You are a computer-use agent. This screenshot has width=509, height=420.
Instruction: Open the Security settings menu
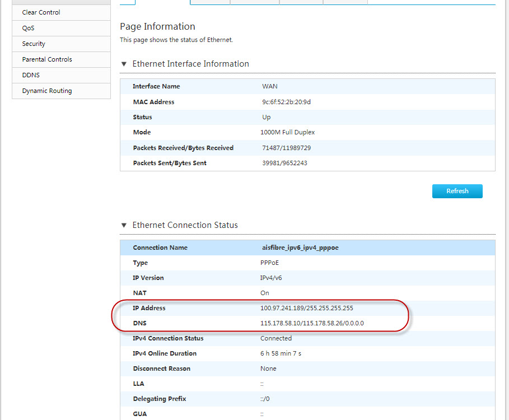click(x=34, y=44)
